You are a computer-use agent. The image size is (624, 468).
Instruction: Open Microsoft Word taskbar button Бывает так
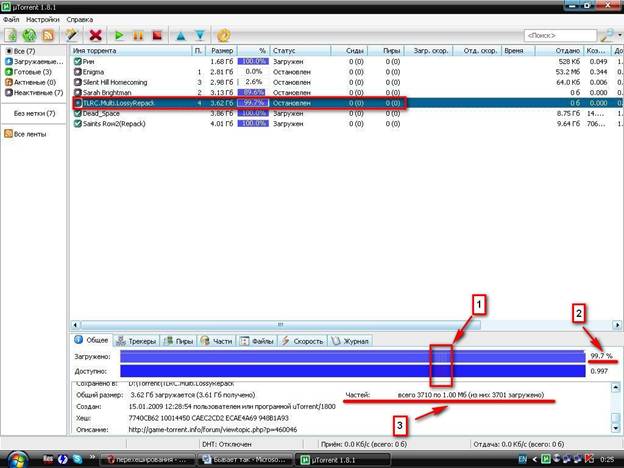pos(244,460)
